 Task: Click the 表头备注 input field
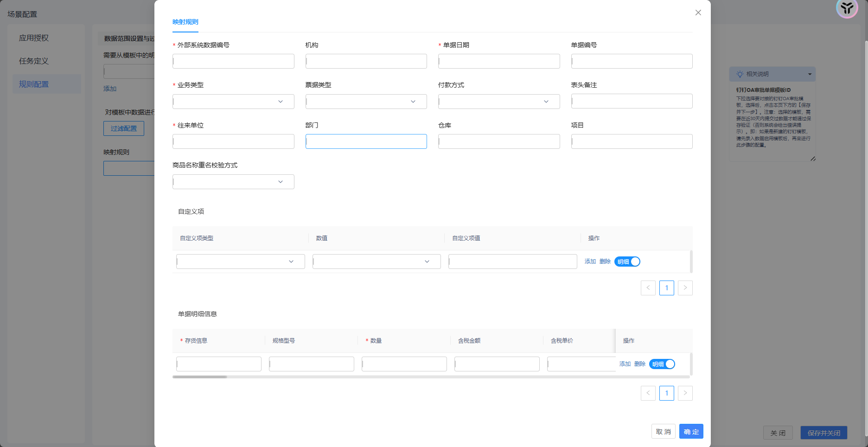pyautogui.click(x=632, y=101)
